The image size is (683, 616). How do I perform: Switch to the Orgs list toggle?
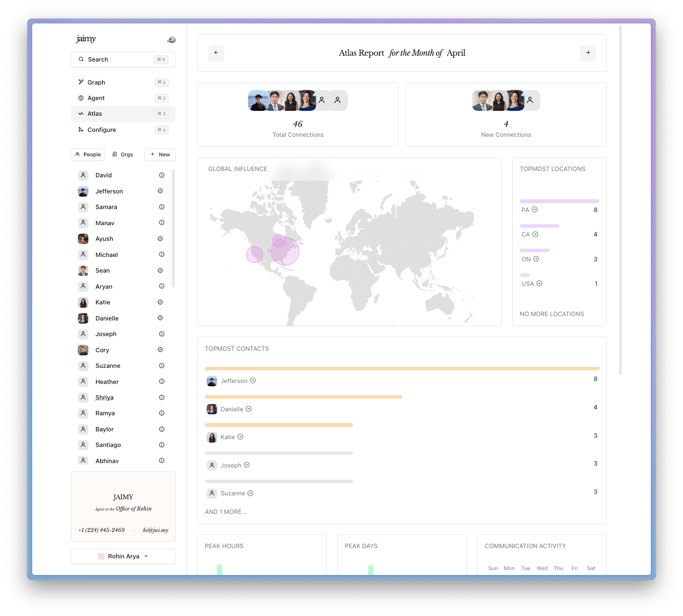pyautogui.click(x=123, y=154)
